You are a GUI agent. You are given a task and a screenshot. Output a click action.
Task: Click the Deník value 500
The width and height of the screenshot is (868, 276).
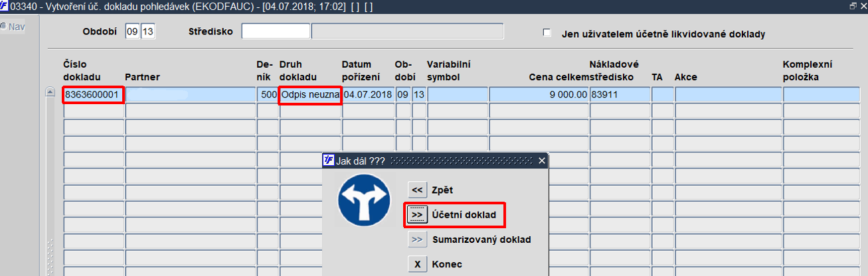pos(268,95)
